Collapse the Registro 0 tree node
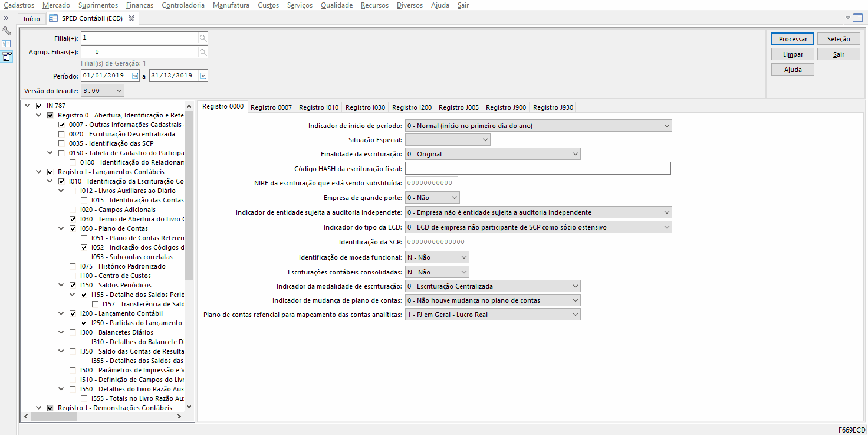The width and height of the screenshot is (868, 435). [x=39, y=115]
